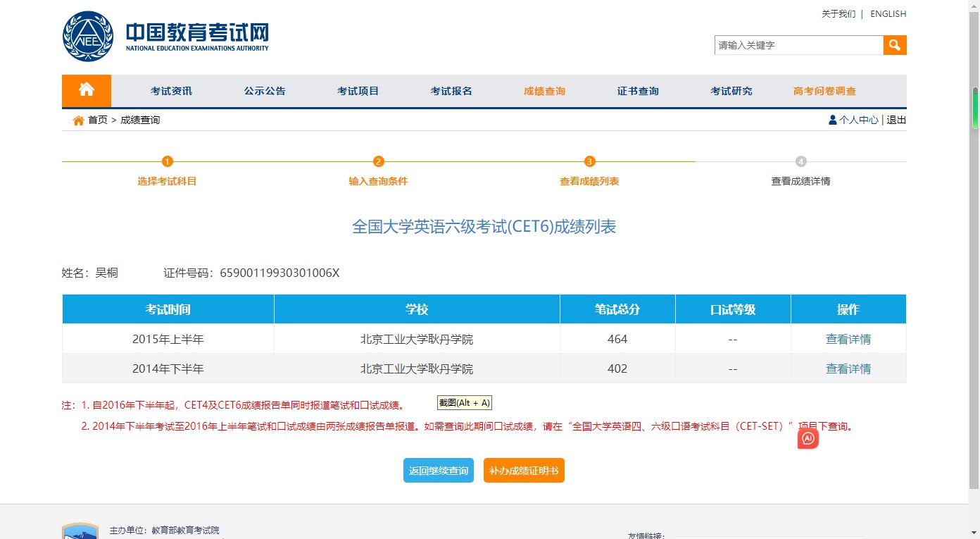Click the 补办成绩证明书 button
This screenshot has width=980, height=539.
coord(524,471)
